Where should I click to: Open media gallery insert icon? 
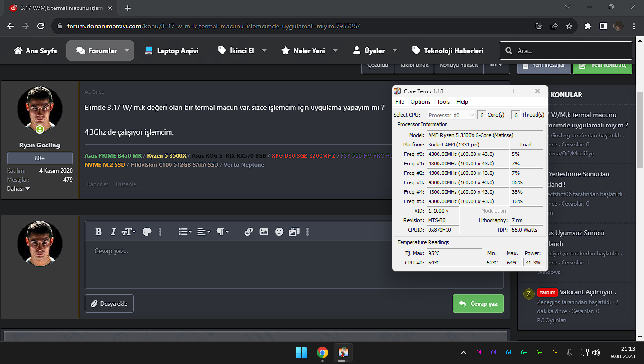[294, 232]
